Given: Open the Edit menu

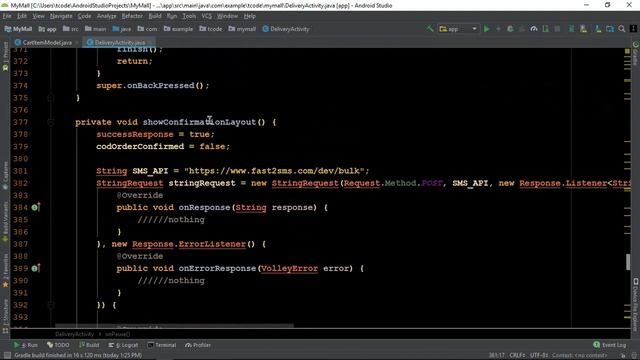Looking at the screenshot, I should point(22,16).
